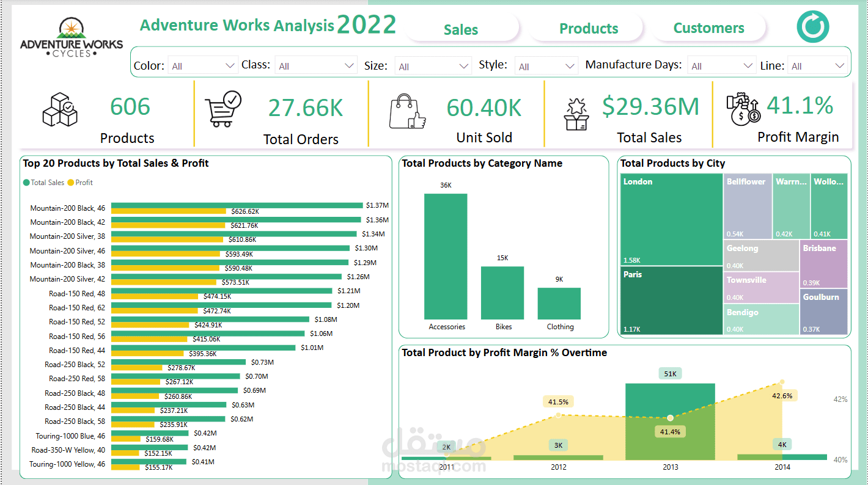Click the $474.15K profit value label
The height and width of the screenshot is (485, 868).
pyautogui.click(x=218, y=296)
